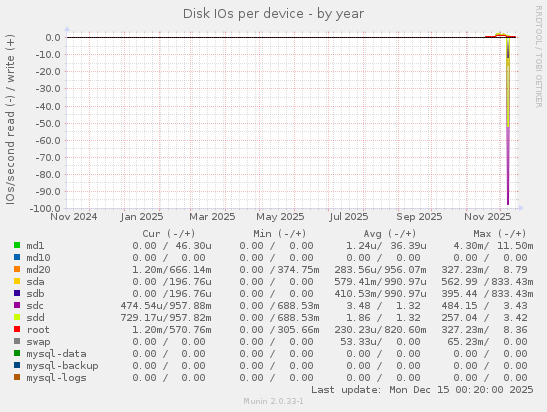Click the md20 min value 374.75m
Image resolution: width=547 pixels, height=412 pixels.
298,270
